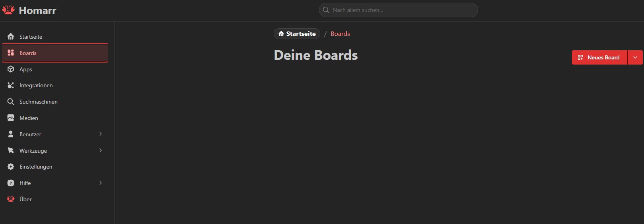Open dropdown arrow next to Neues Board
The height and width of the screenshot is (224, 644).
[635, 57]
